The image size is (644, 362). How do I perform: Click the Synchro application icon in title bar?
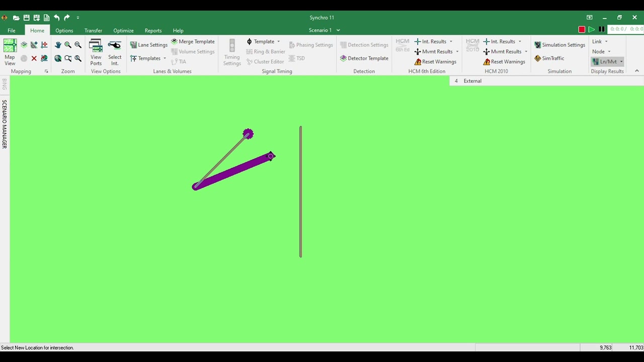coord(5,18)
